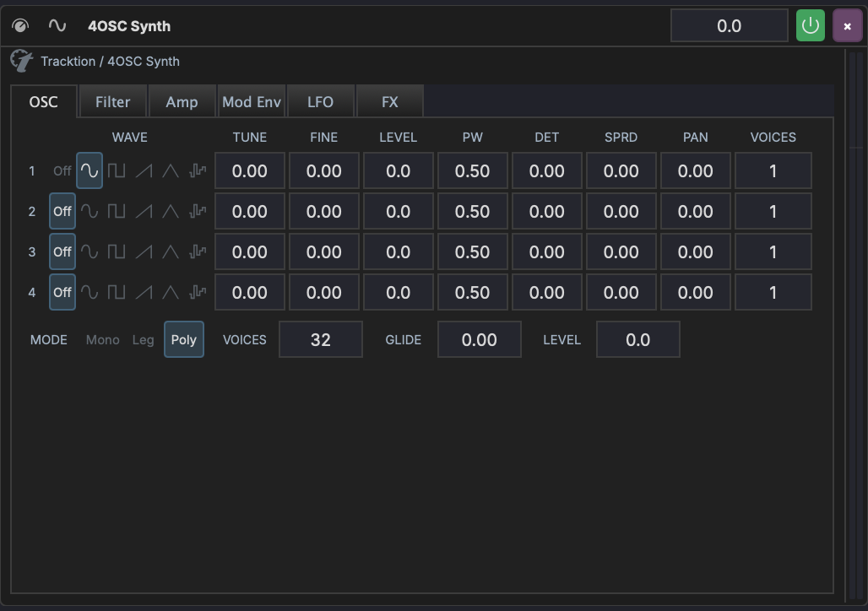This screenshot has height=611, width=868.
Task: Select triangle wave for oscillator 4
Action: point(170,292)
